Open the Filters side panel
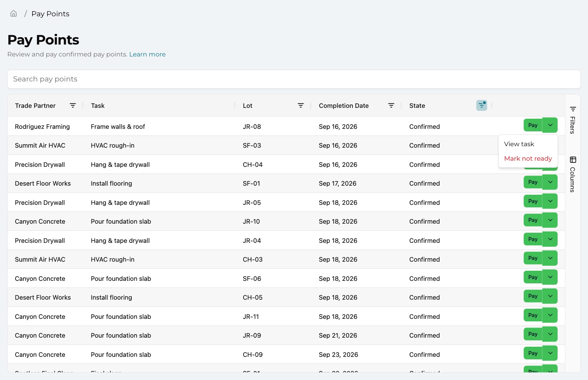Image resolution: width=588 pixels, height=380 pixels. (573, 120)
